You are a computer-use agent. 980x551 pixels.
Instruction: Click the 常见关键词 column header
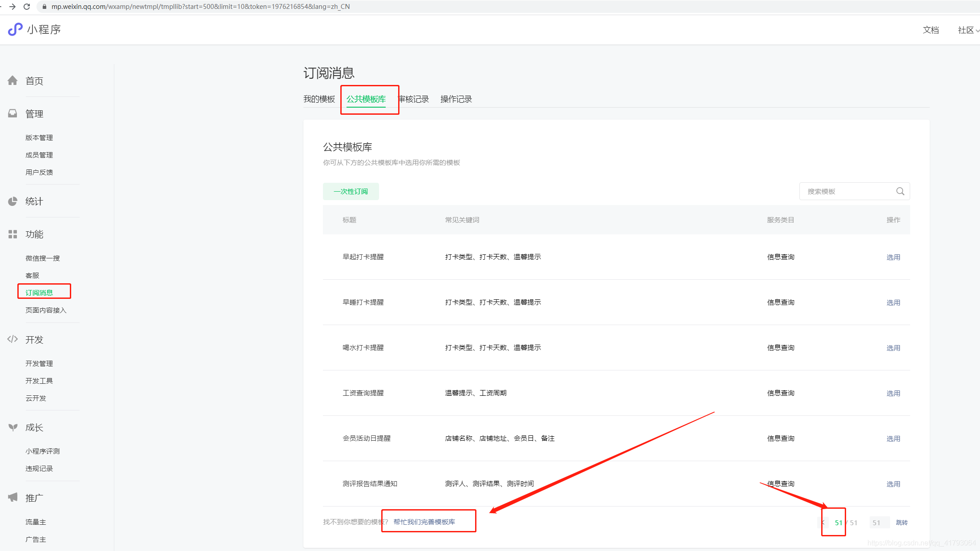click(x=462, y=220)
